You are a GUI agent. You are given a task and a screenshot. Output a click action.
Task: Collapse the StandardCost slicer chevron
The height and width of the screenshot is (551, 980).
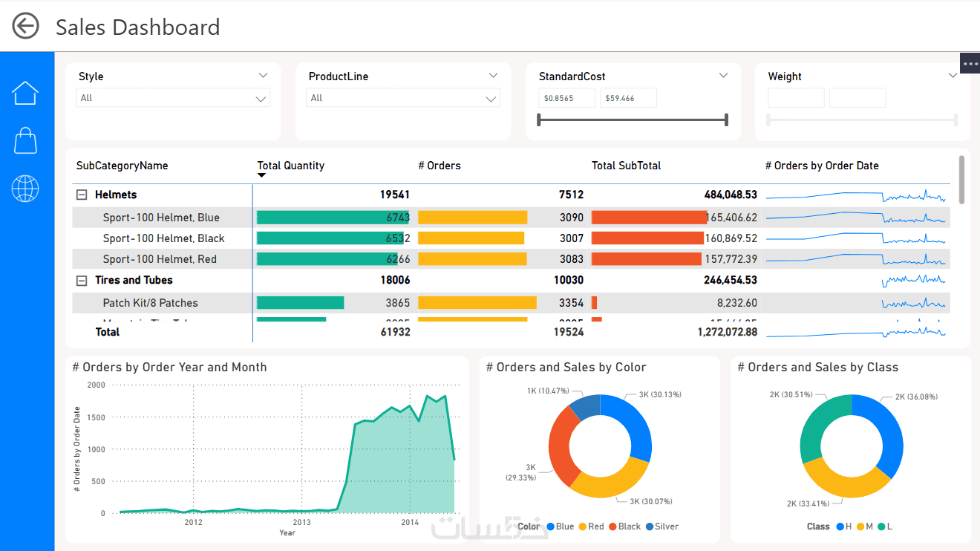724,76
